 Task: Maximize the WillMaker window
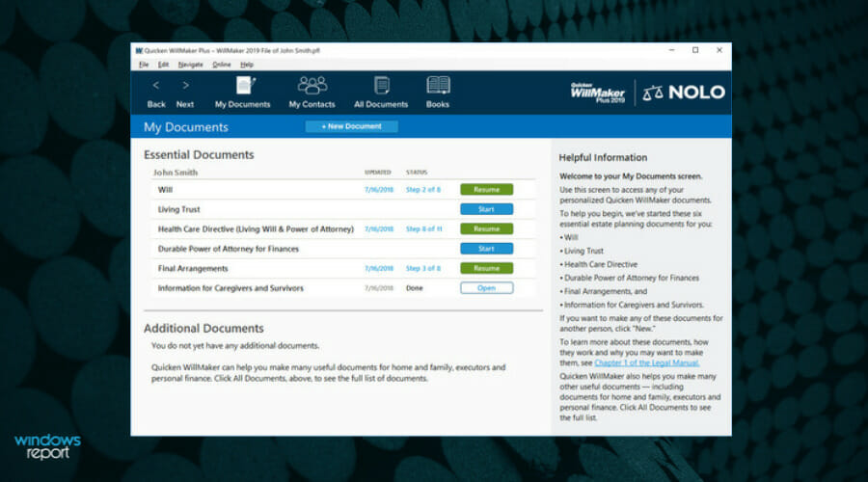[695, 50]
